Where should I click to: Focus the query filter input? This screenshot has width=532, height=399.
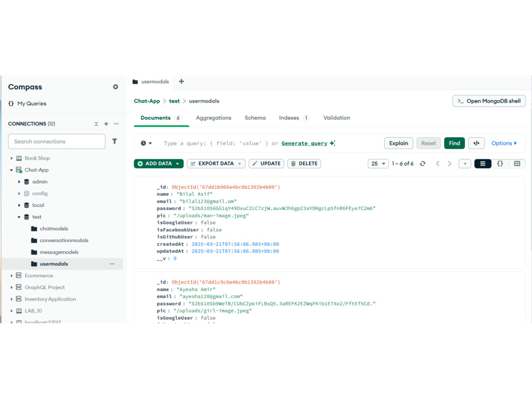click(221, 143)
